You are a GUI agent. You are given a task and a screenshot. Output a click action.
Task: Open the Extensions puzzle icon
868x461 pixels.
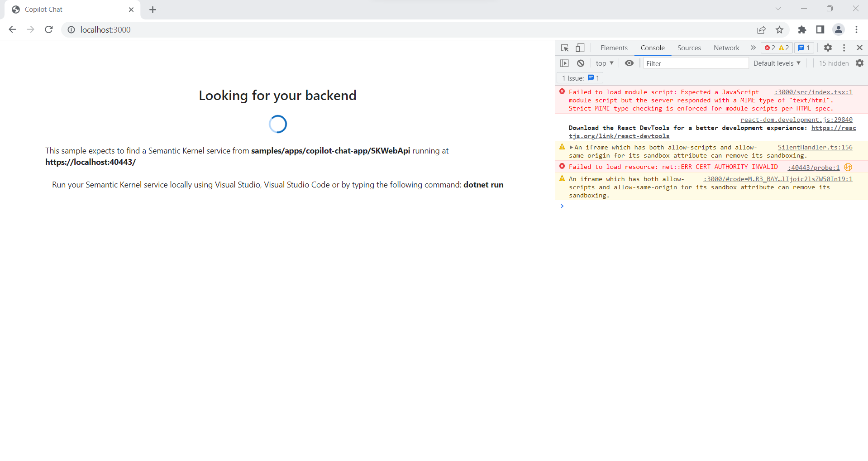[x=802, y=29]
